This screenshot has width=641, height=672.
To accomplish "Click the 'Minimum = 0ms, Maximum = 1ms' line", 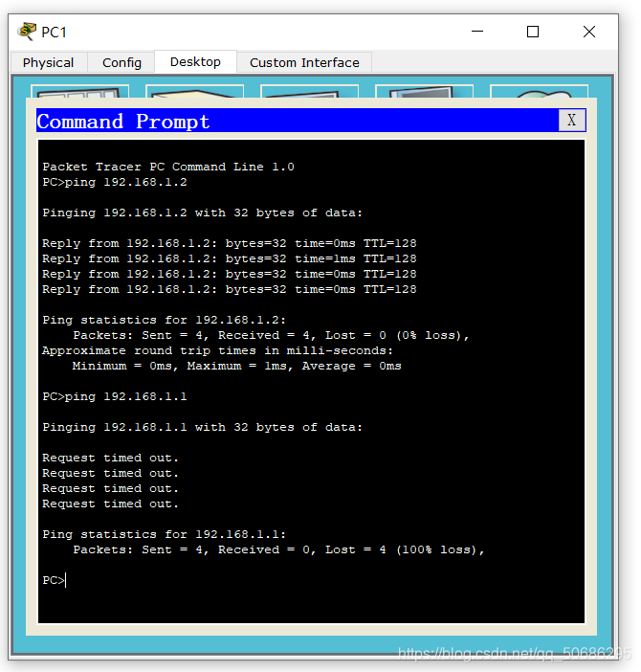I will 237,366.
